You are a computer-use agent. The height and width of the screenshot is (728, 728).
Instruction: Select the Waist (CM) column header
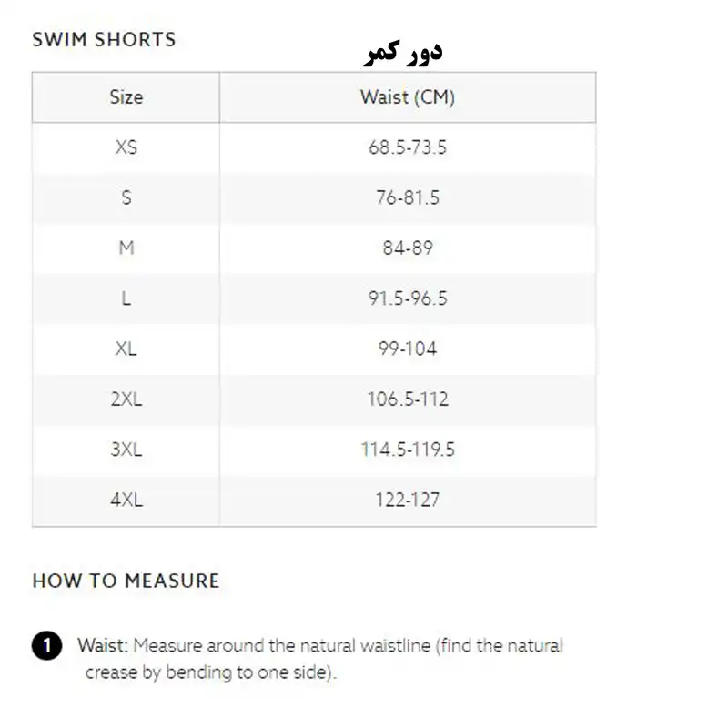(407, 96)
